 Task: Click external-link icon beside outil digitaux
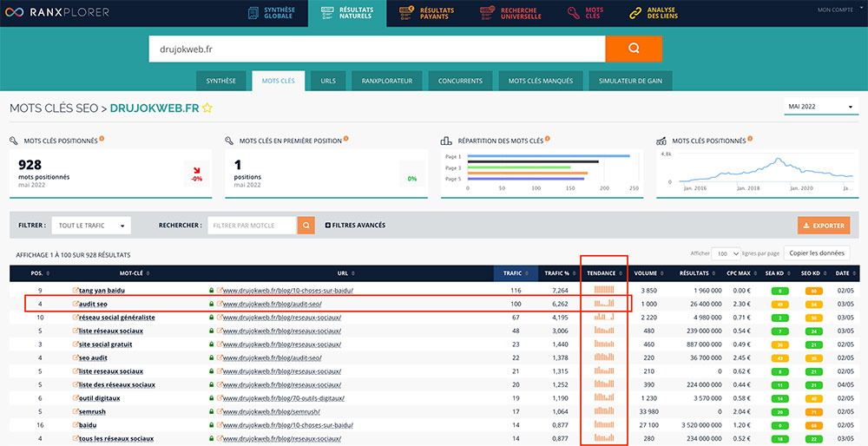click(76, 398)
